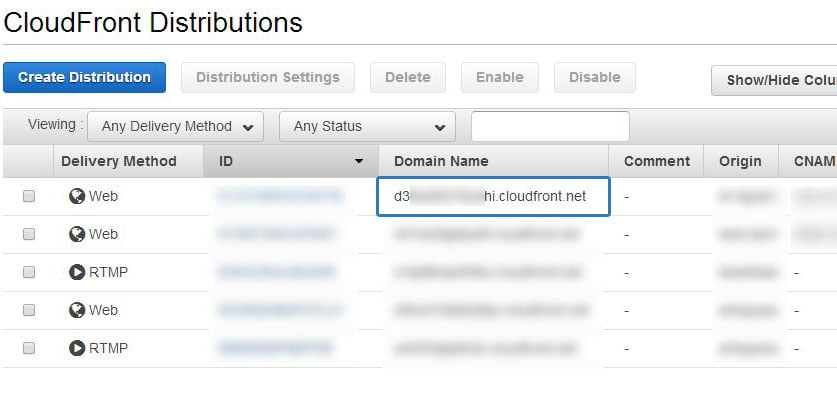The image size is (837, 415).
Task: Sort by the Delivery Method column header
Action: pos(118,161)
